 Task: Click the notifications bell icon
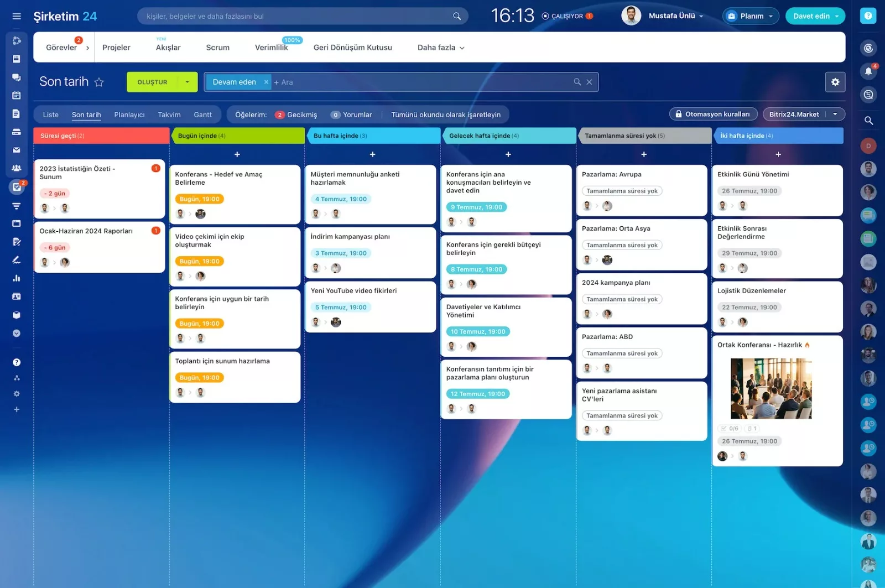[868, 71]
